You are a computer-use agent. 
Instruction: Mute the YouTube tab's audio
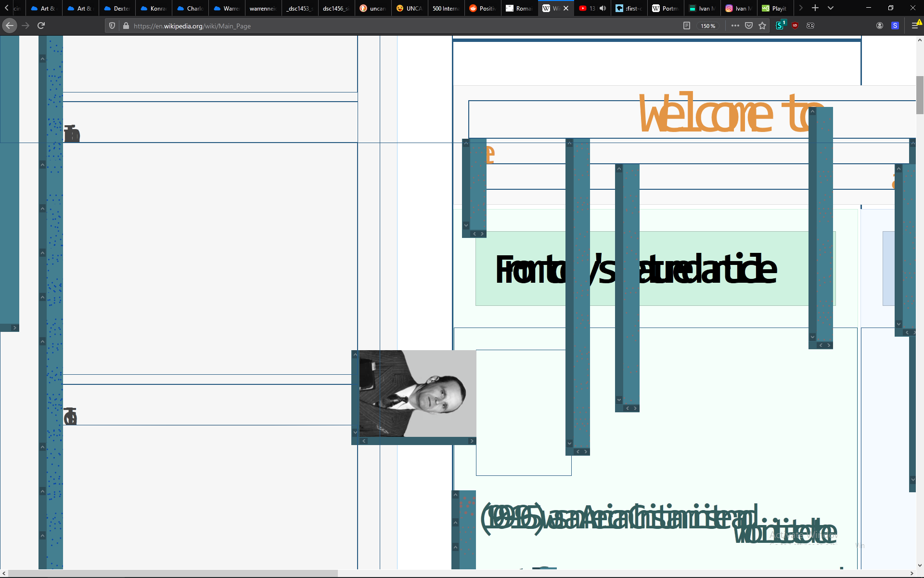coord(603,8)
